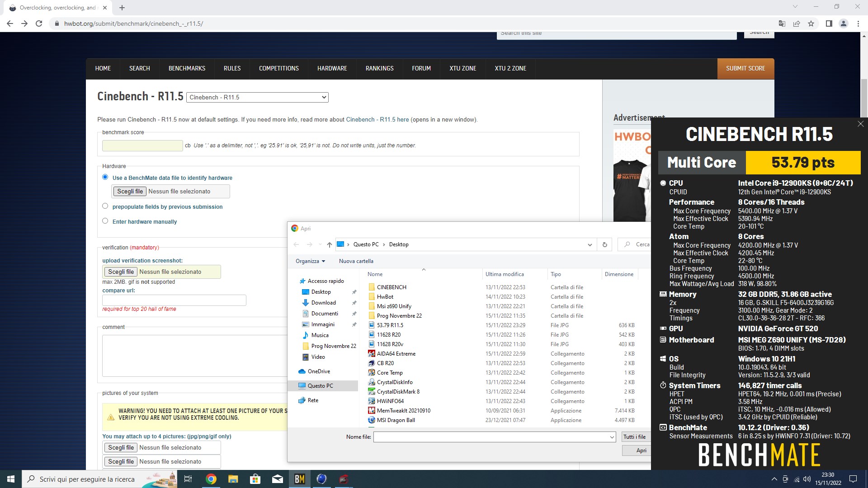868x488 pixels.
Task: Select MemTweakIt 20210910 application
Action: 403,411
